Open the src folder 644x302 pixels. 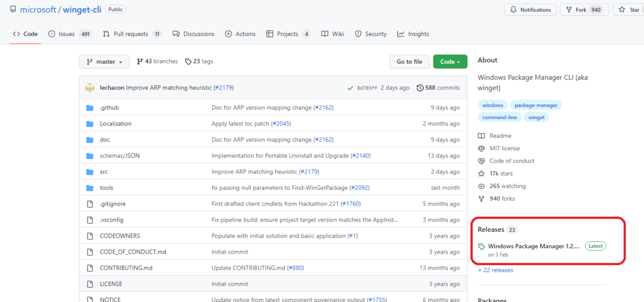104,172
